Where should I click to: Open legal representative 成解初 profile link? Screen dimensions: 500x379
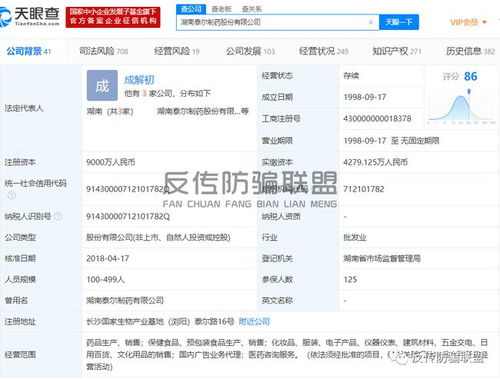coord(139,80)
